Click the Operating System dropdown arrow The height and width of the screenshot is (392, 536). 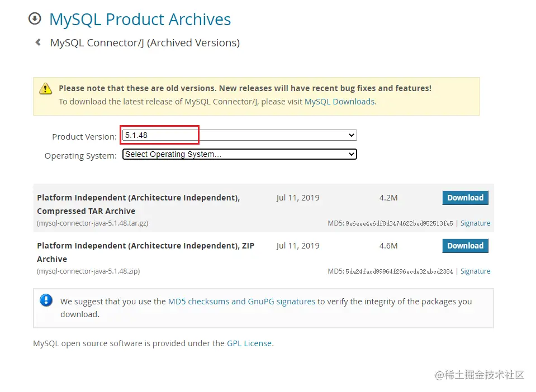351,154
